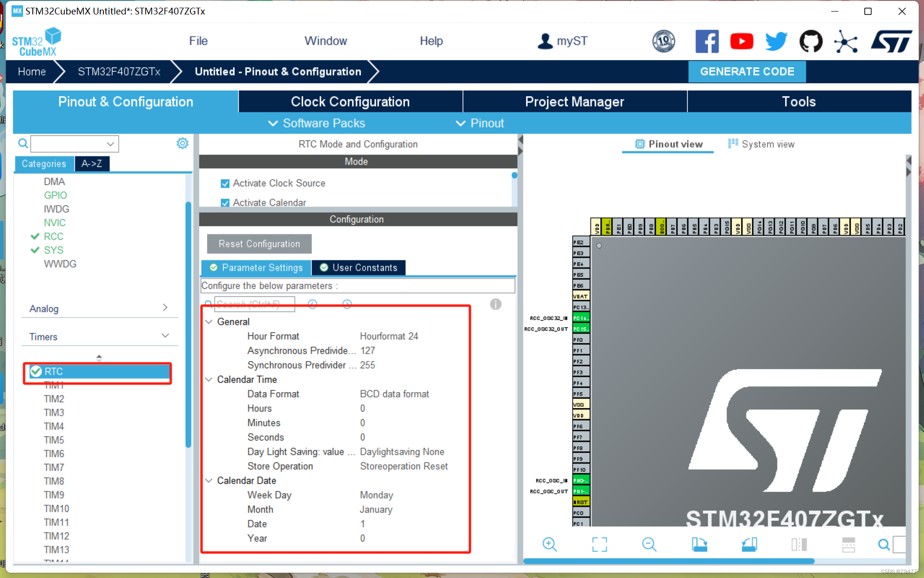Select TIM2 in the Timers list
The height and width of the screenshot is (578, 924).
54,398
